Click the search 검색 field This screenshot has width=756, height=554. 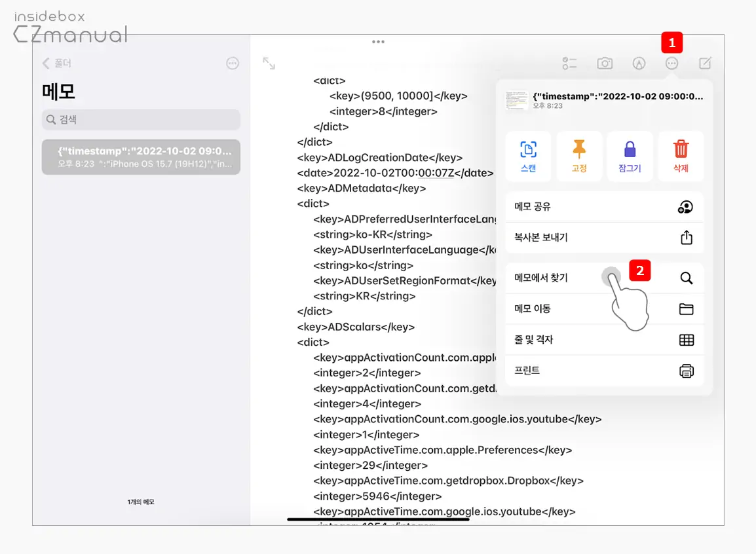141,119
